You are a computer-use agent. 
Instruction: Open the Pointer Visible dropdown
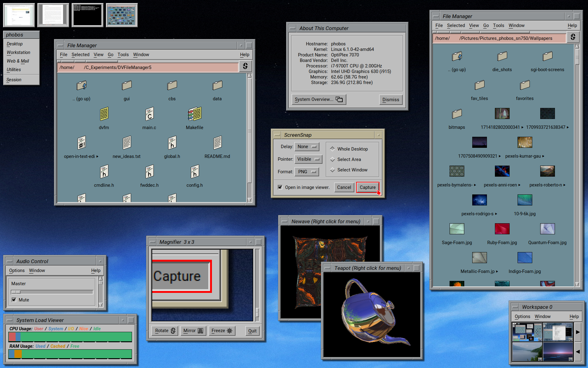coord(308,159)
